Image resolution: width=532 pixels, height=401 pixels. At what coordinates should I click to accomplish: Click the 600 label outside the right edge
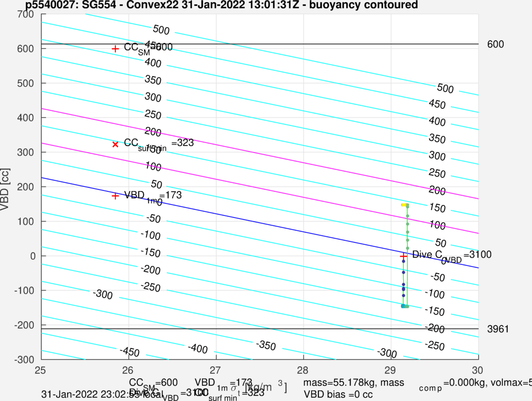pyautogui.click(x=495, y=44)
